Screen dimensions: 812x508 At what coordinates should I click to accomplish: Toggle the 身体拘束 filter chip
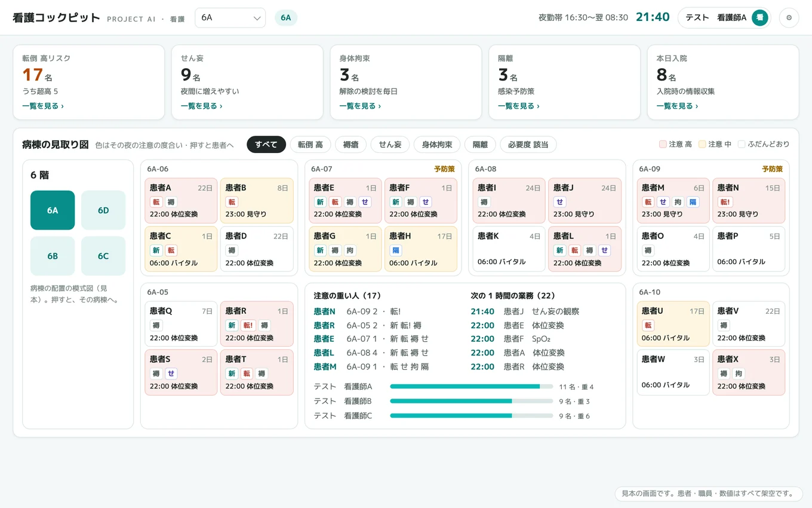(437, 145)
